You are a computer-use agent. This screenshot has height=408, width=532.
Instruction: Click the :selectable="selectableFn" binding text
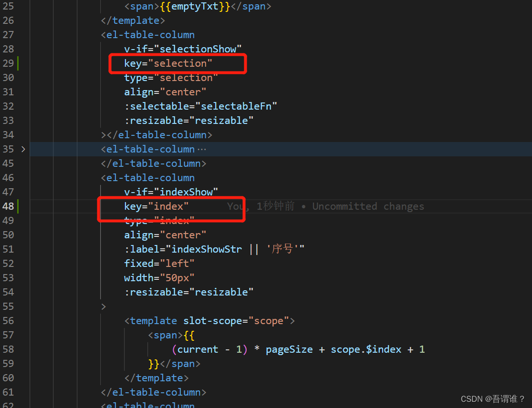(200, 106)
